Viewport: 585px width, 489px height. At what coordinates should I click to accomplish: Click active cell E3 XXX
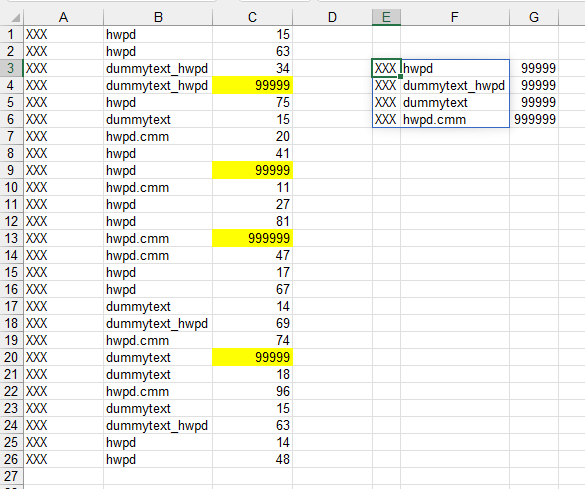point(386,68)
